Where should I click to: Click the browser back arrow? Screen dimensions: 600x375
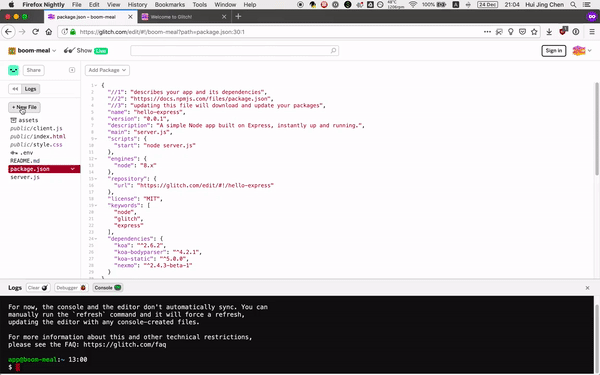pos(8,32)
